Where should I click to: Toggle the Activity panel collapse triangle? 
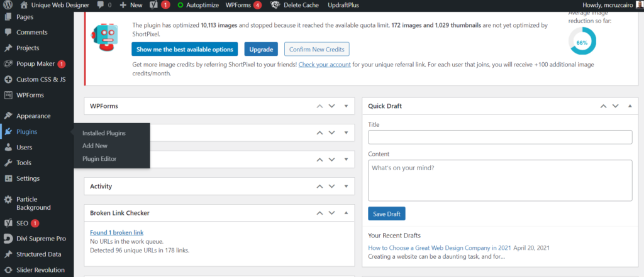pyautogui.click(x=346, y=187)
